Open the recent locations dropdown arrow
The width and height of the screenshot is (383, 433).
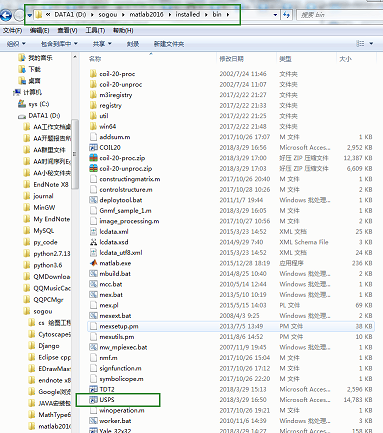30,15
